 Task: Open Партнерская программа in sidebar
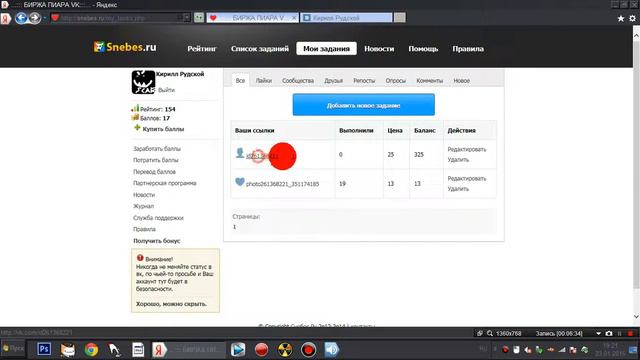coord(164,183)
